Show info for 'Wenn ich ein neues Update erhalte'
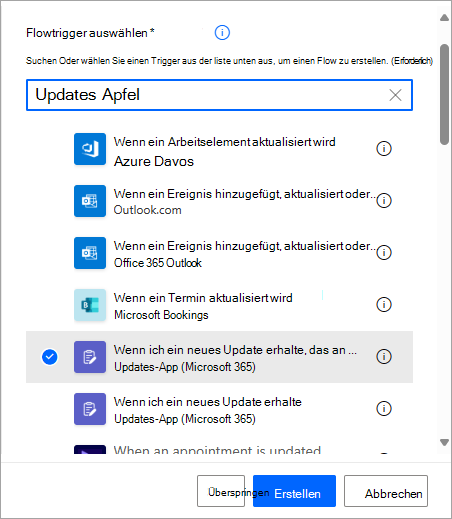452x519 pixels. (x=384, y=408)
